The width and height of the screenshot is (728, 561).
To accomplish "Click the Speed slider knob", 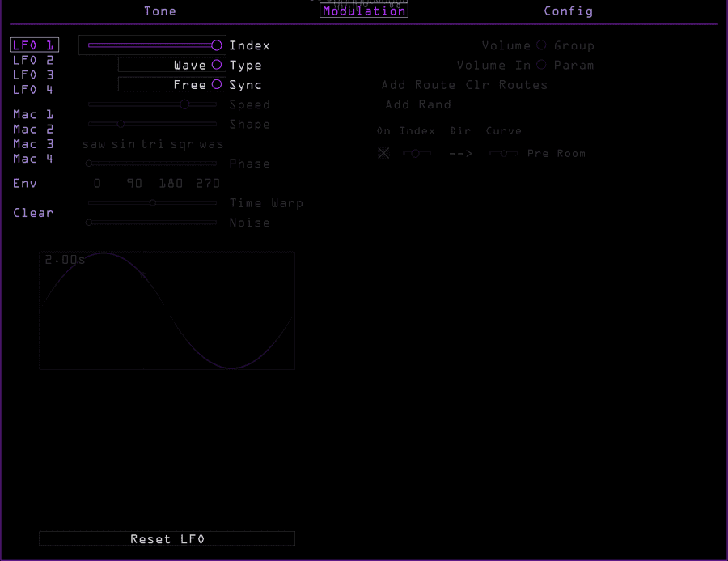I will [184, 104].
